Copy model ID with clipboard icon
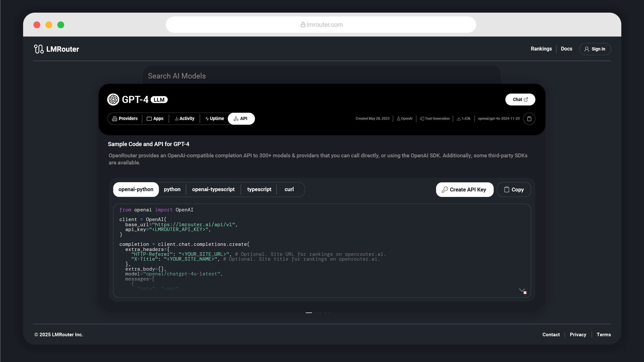The width and height of the screenshot is (644, 362). 529,119
